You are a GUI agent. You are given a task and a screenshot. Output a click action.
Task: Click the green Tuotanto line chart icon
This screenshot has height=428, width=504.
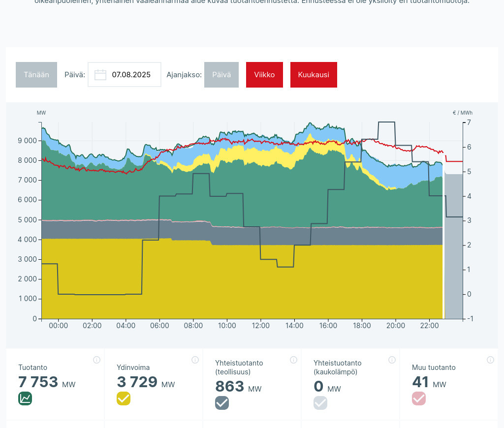25,398
